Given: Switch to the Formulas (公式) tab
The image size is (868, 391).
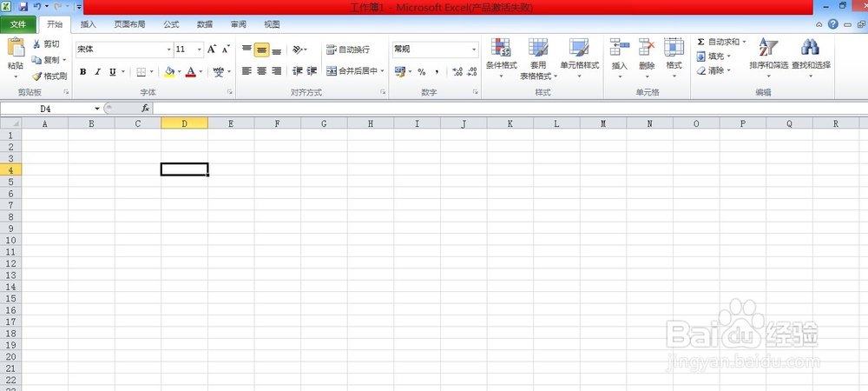Looking at the screenshot, I should [x=171, y=24].
